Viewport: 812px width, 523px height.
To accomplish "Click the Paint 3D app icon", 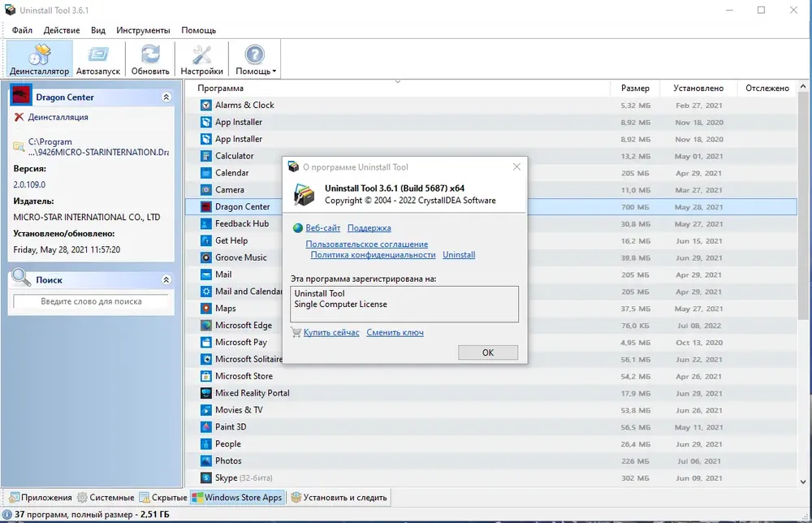I will (x=206, y=427).
